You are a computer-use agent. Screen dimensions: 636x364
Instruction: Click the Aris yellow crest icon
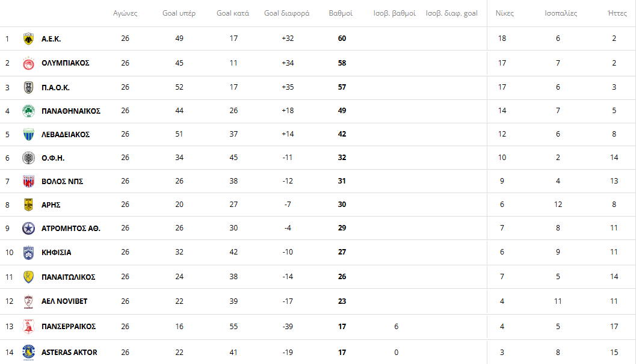point(28,205)
